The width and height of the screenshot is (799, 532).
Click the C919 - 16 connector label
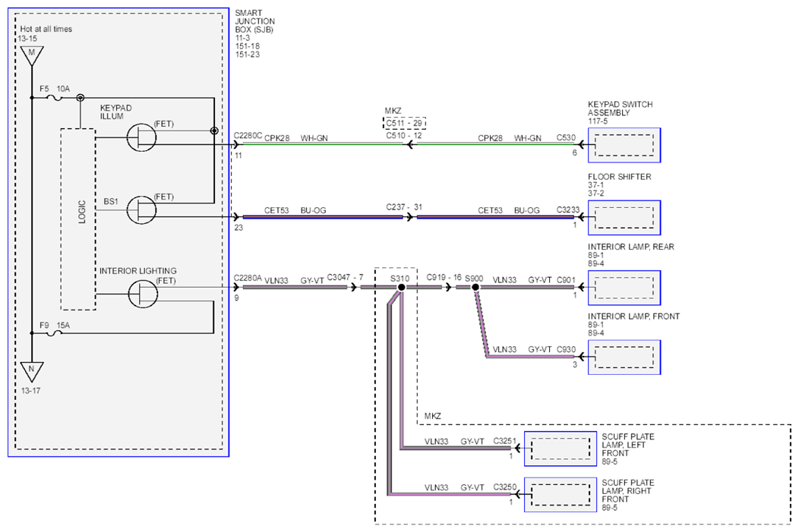click(x=444, y=278)
